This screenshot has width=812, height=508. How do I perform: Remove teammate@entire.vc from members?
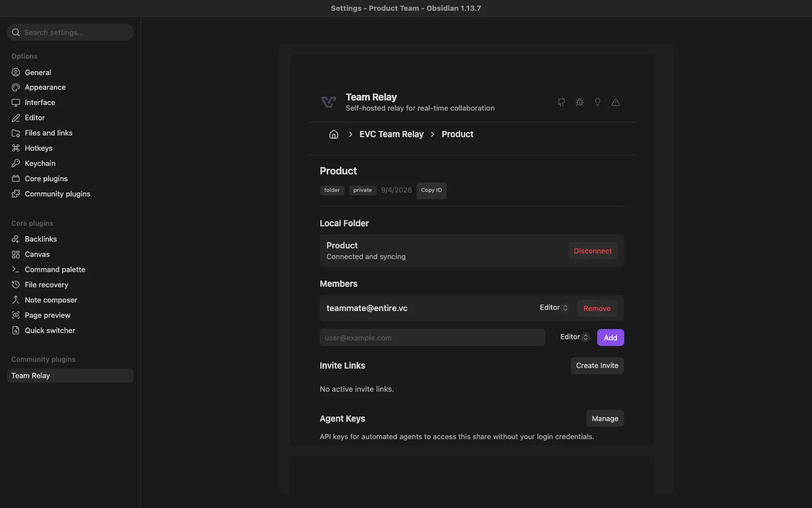click(597, 308)
